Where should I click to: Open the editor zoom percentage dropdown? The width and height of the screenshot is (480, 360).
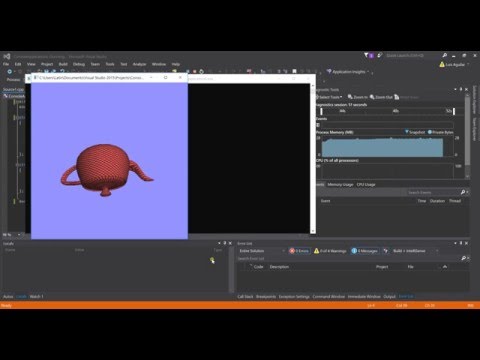click(19, 235)
